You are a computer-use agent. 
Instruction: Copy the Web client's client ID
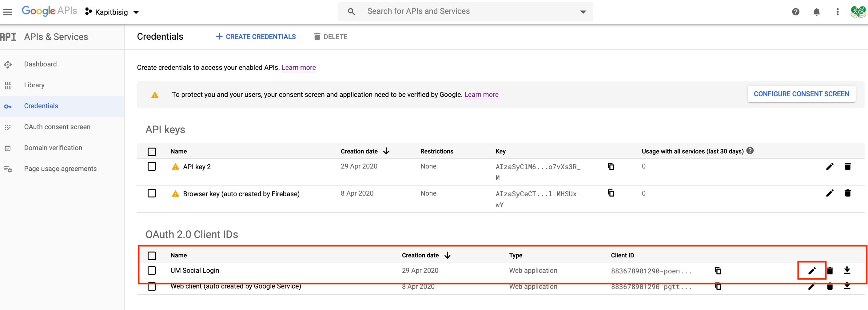pyautogui.click(x=718, y=286)
